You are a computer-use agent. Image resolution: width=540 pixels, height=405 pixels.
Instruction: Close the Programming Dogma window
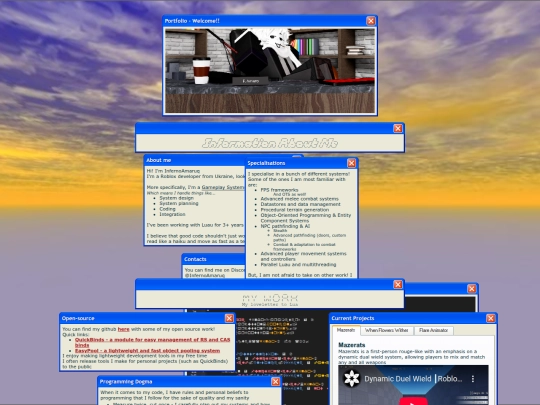pyautogui.click(x=276, y=382)
